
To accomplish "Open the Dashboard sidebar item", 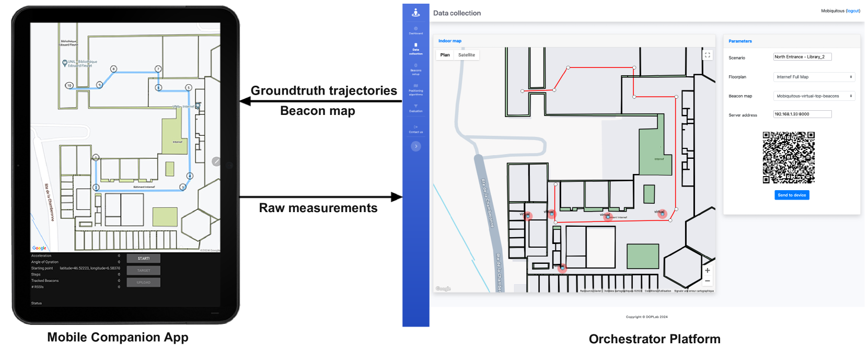I will click(416, 30).
